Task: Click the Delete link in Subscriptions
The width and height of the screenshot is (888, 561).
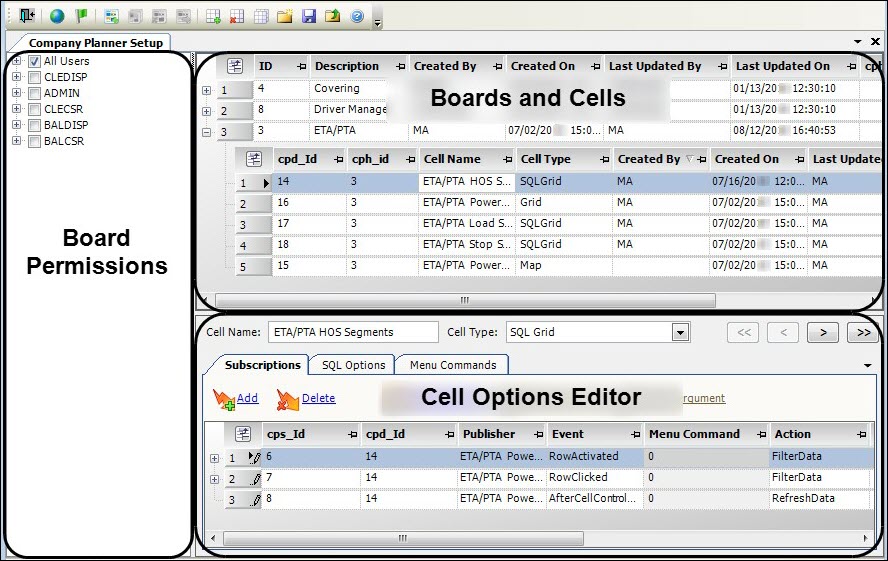Action: (318, 398)
